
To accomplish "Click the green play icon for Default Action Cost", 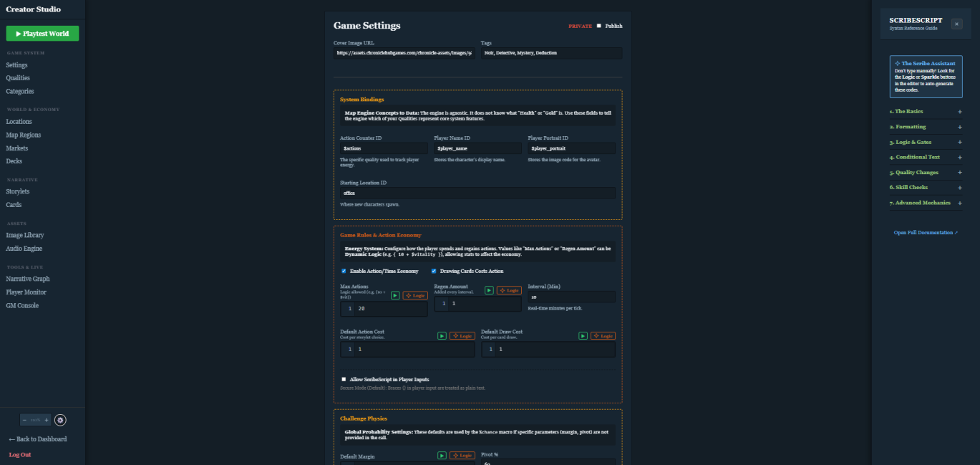I will (442, 335).
